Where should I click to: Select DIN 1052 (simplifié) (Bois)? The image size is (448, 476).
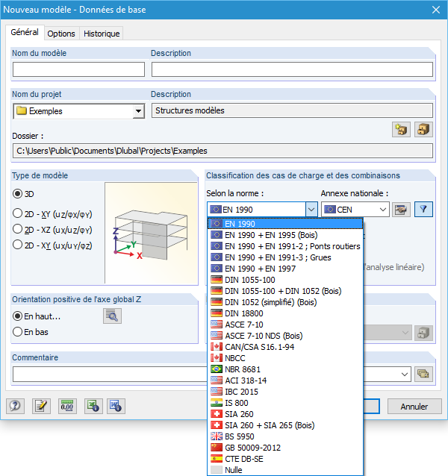tap(285, 302)
